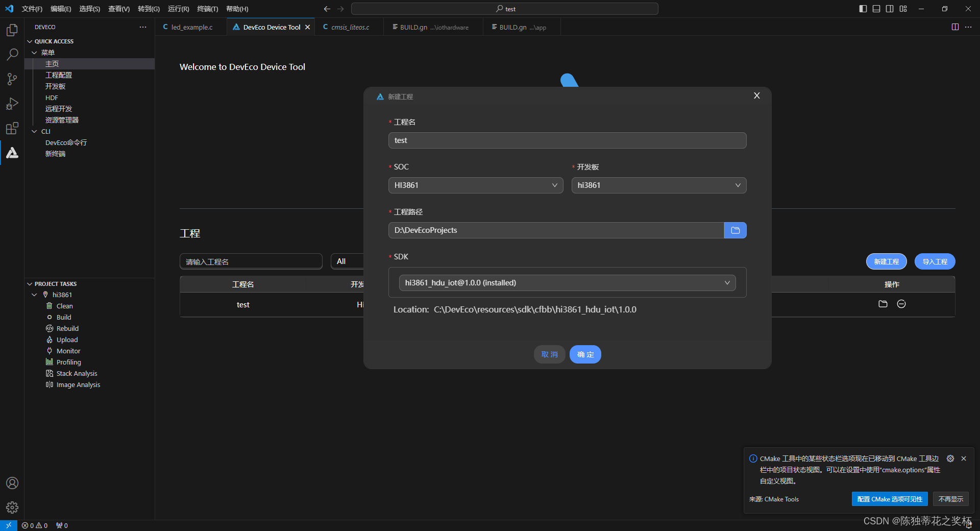Toggle the secondary side bar layout icon
Screen dimensions: 980x531
tap(890, 9)
